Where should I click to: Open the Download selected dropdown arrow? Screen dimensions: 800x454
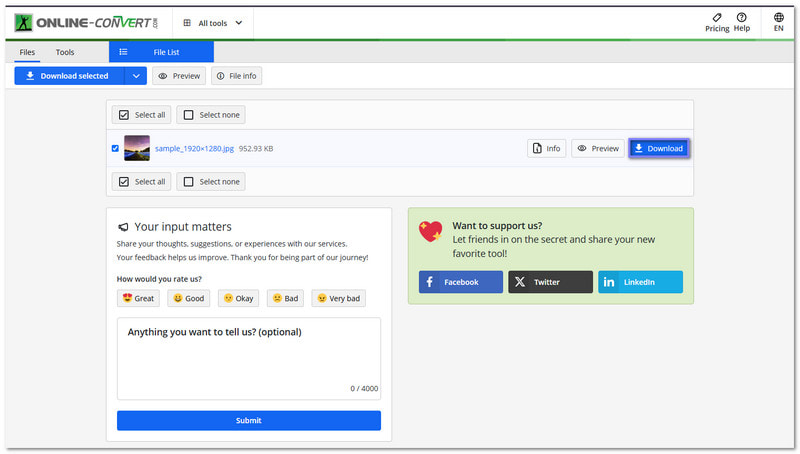(135, 76)
